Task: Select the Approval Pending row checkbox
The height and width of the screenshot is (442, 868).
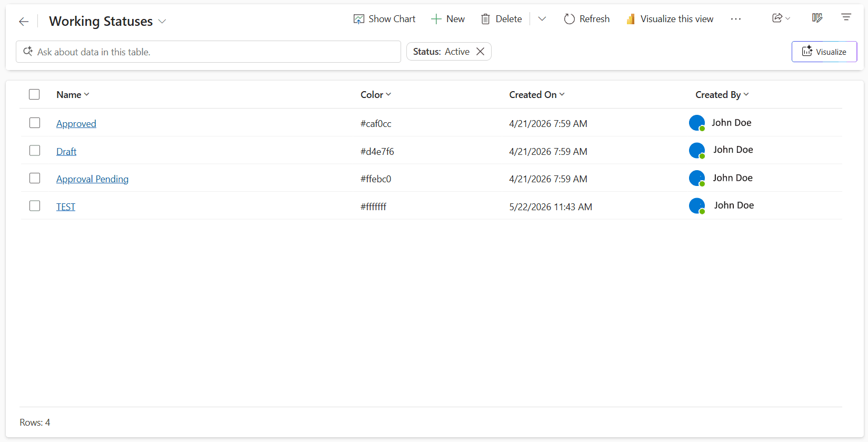Action: click(x=35, y=178)
